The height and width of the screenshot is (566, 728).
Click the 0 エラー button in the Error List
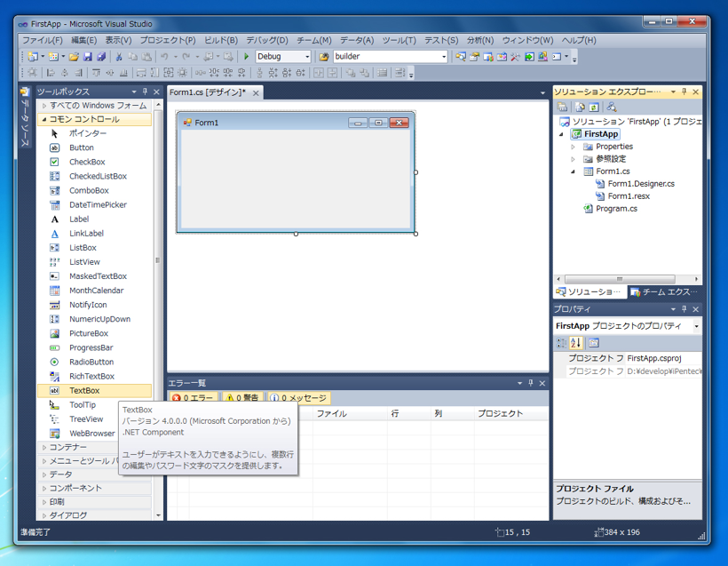coord(194,397)
